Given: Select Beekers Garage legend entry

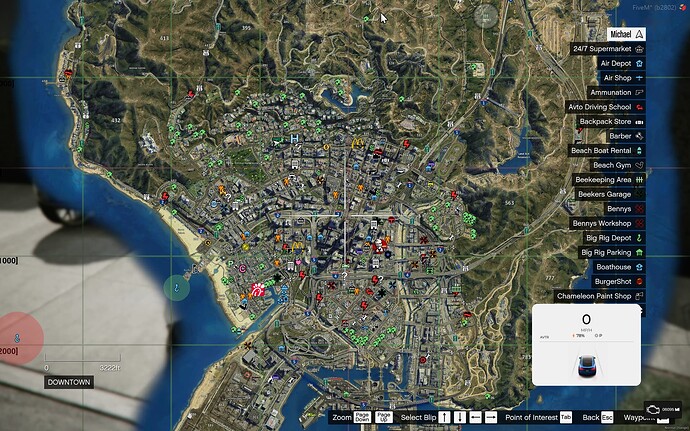Looking at the screenshot, I should click(x=610, y=194).
